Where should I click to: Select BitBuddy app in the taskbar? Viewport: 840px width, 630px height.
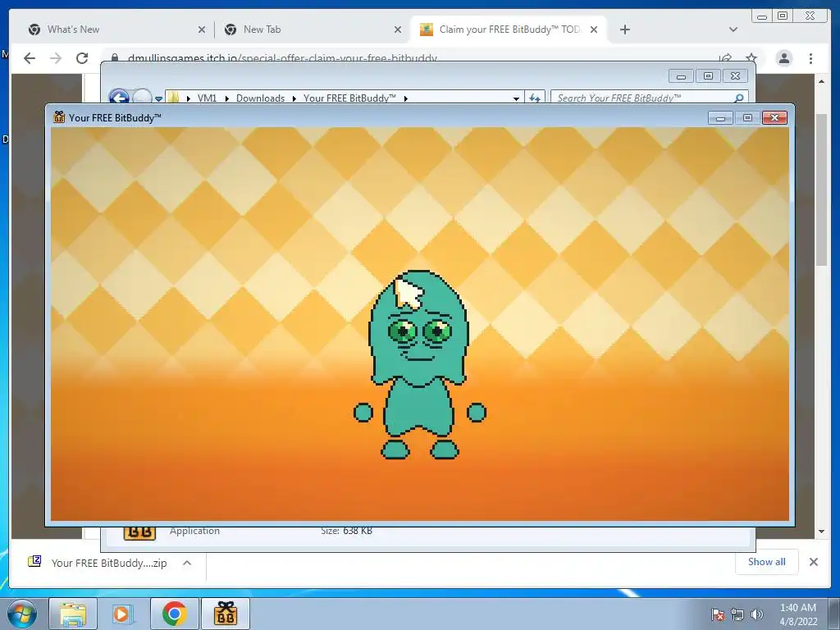(226, 614)
